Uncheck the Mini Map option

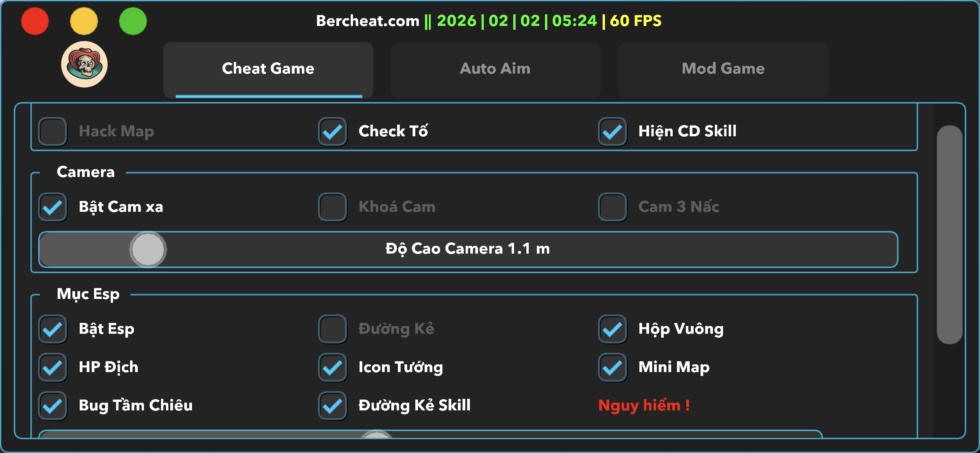(612, 367)
